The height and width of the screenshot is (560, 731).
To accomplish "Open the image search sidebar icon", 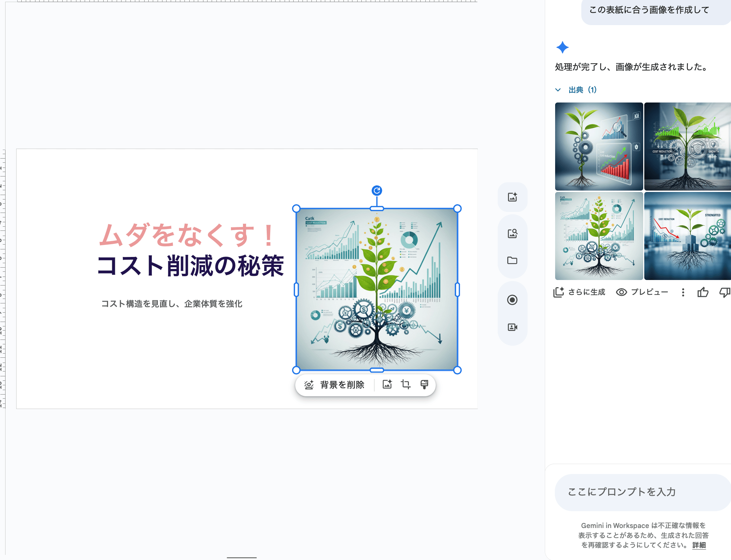I will 512,234.
